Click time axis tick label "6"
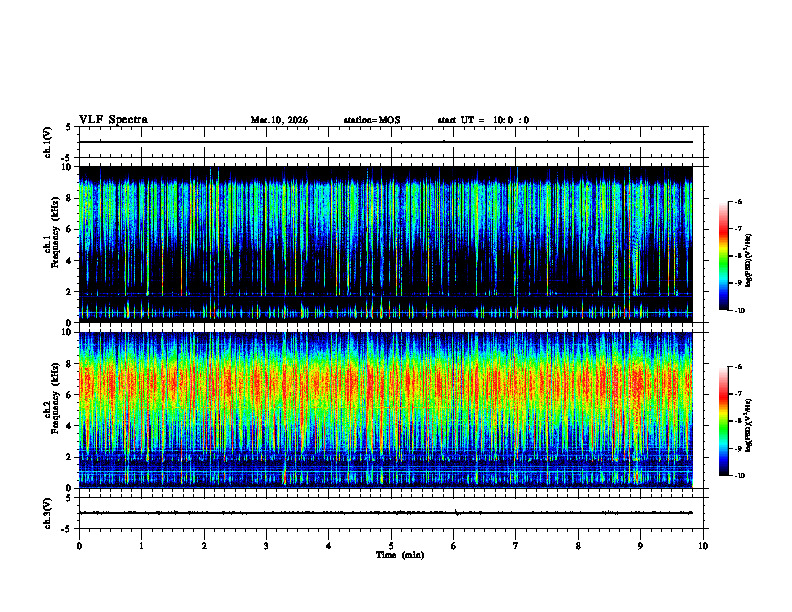 coord(454,546)
